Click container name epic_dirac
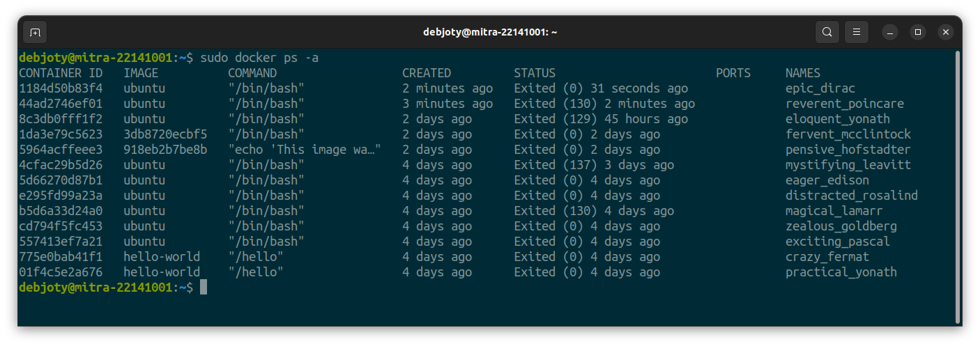This screenshot has width=980, height=346. (x=820, y=88)
